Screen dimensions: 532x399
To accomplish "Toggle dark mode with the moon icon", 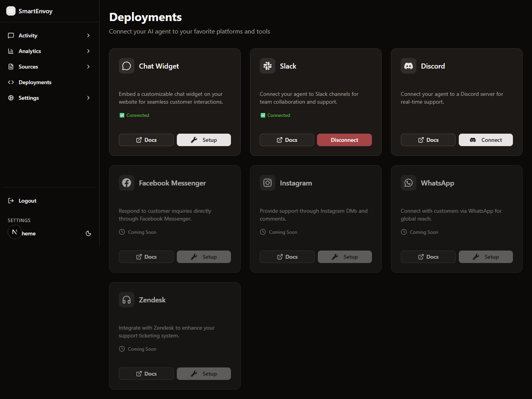I will point(88,233).
